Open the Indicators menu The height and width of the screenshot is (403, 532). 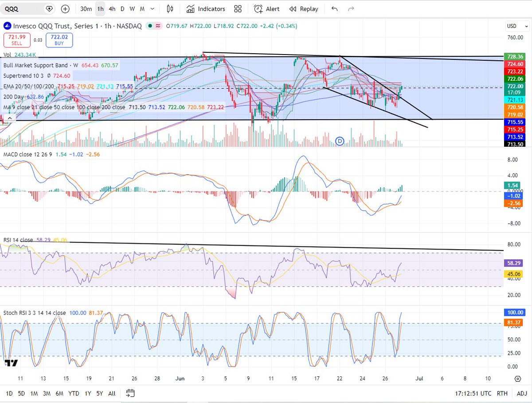pos(206,9)
